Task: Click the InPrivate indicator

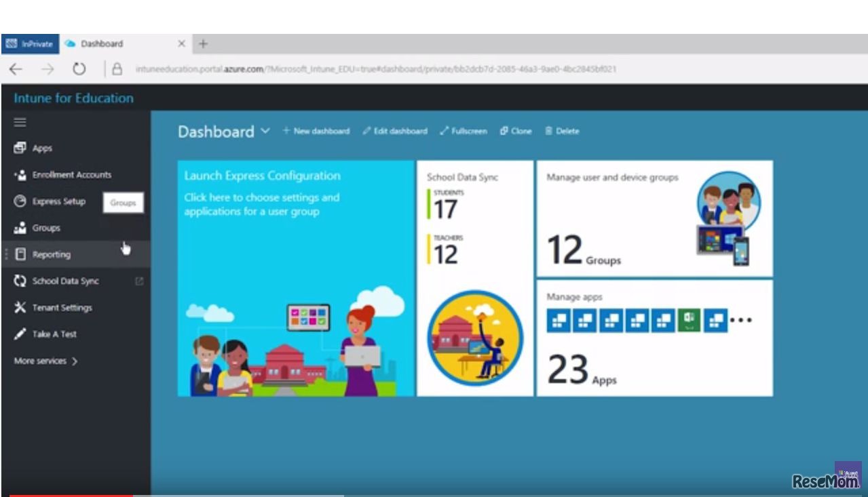Action: point(30,43)
